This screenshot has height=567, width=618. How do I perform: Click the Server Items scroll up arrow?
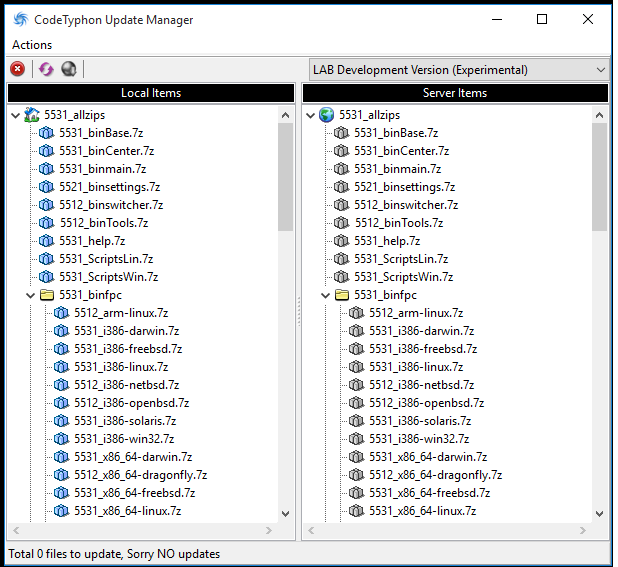point(599,115)
